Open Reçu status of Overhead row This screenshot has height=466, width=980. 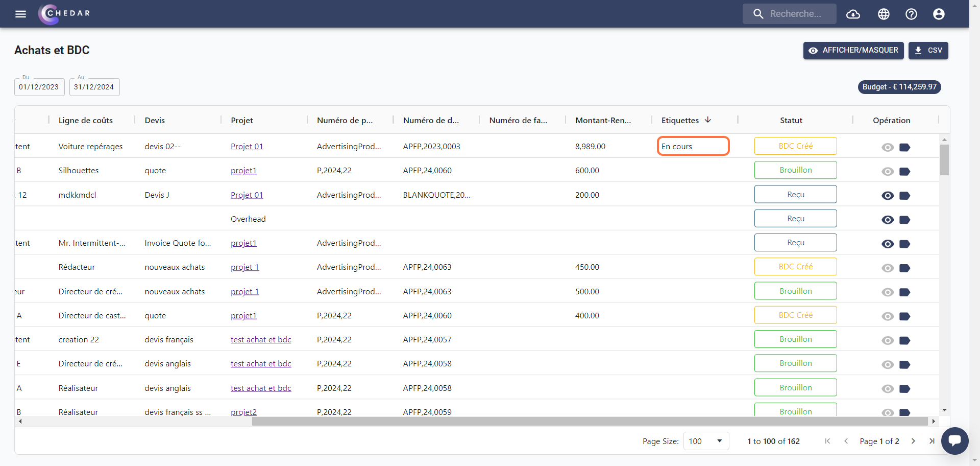click(x=795, y=218)
